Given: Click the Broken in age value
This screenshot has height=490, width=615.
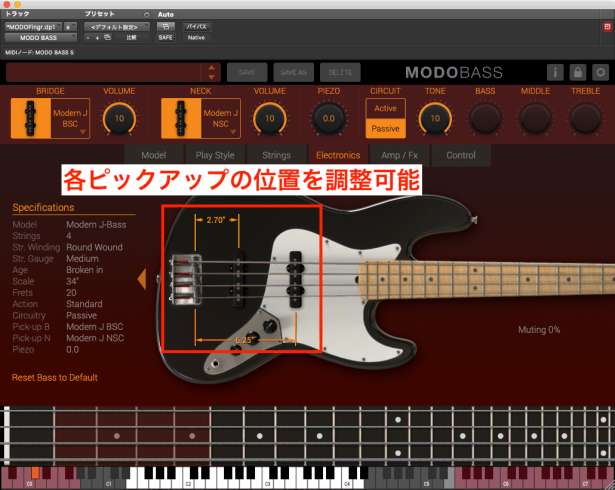Looking at the screenshot, I should pos(85,270).
